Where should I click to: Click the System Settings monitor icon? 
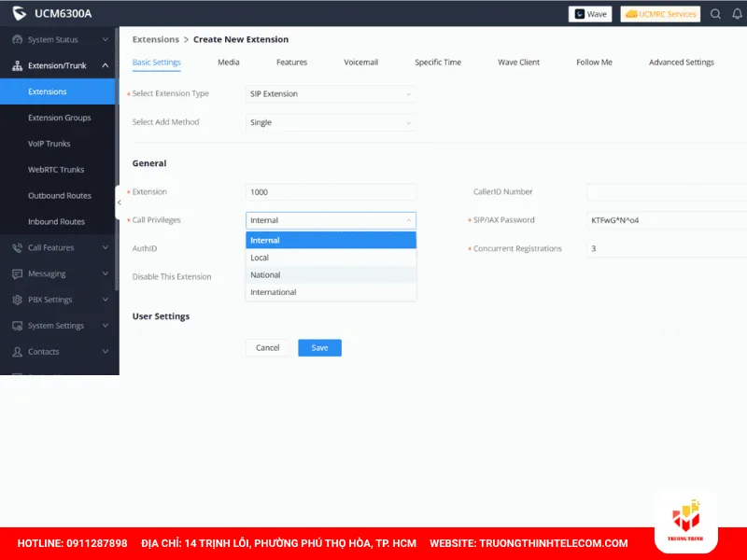pyautogui.click(x=17, y=326)
